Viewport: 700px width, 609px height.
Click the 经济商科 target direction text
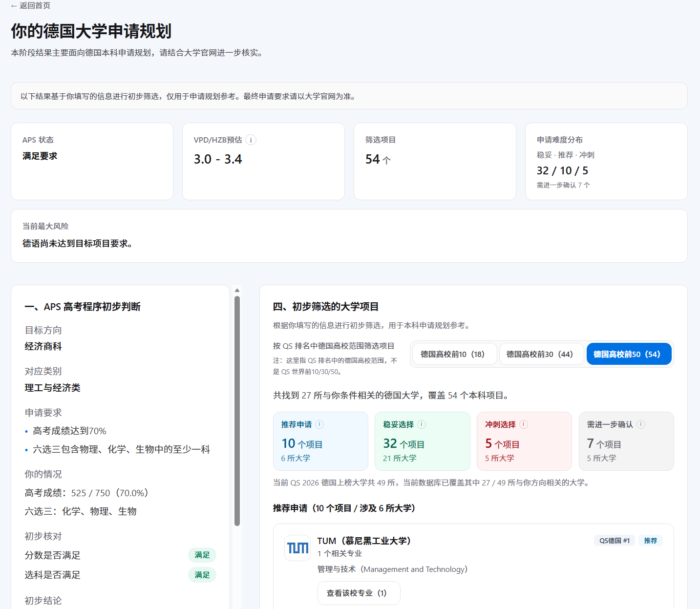(x=43, y=346)
